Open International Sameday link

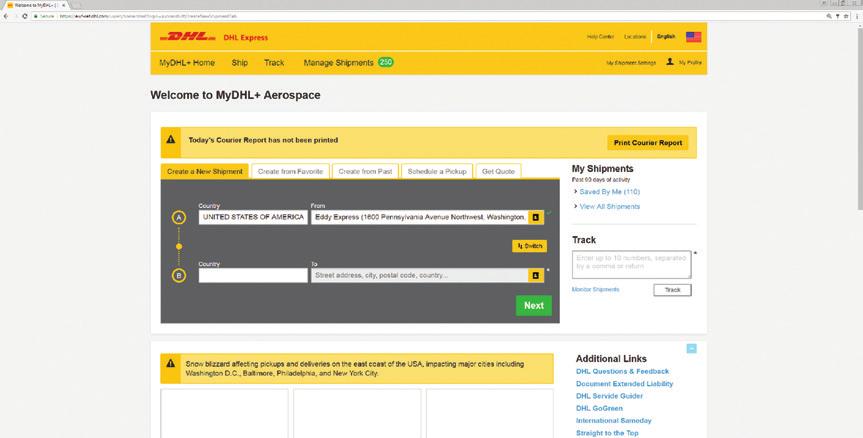614,420
